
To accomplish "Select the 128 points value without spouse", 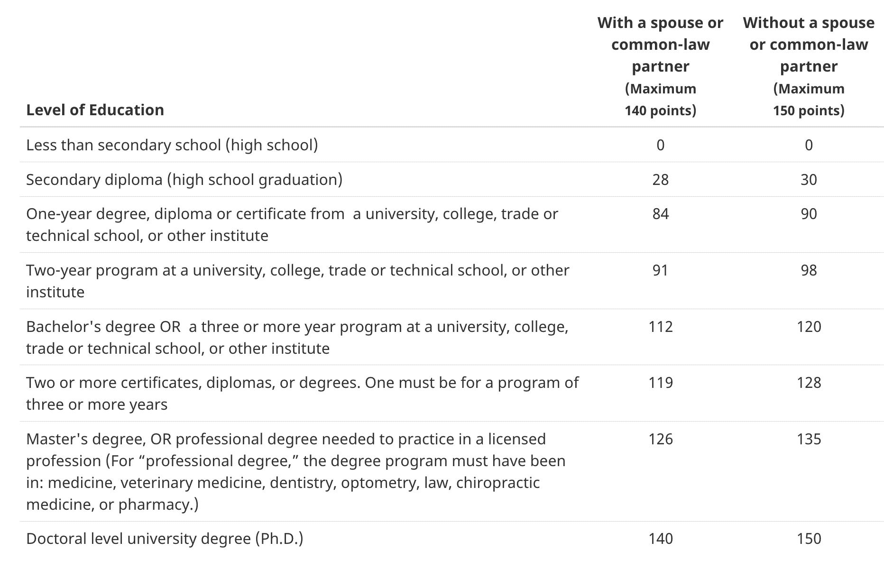I will (809, 383).
